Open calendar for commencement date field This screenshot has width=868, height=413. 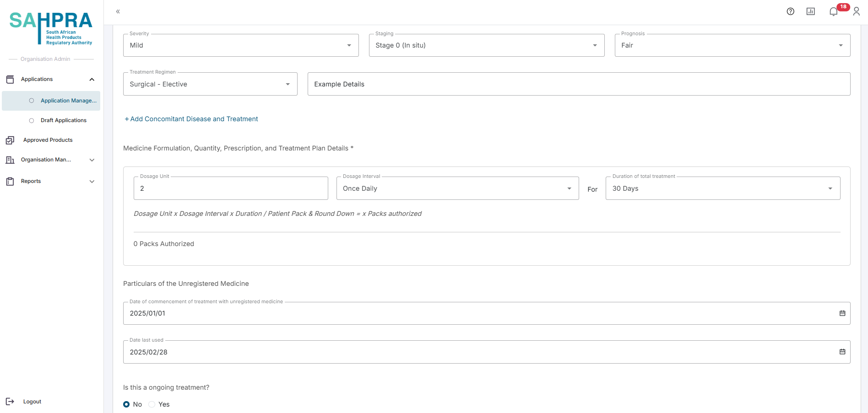pos(842,313)
